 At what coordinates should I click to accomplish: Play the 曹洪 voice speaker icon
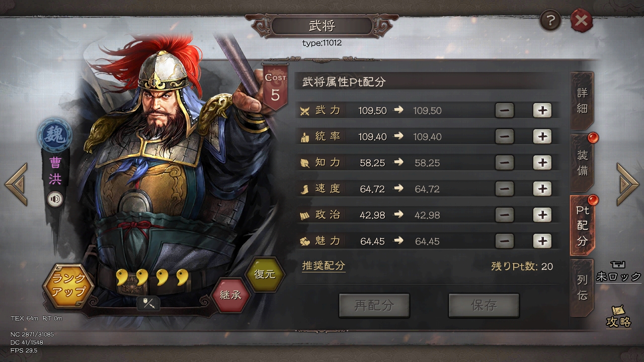coord(55,200)
